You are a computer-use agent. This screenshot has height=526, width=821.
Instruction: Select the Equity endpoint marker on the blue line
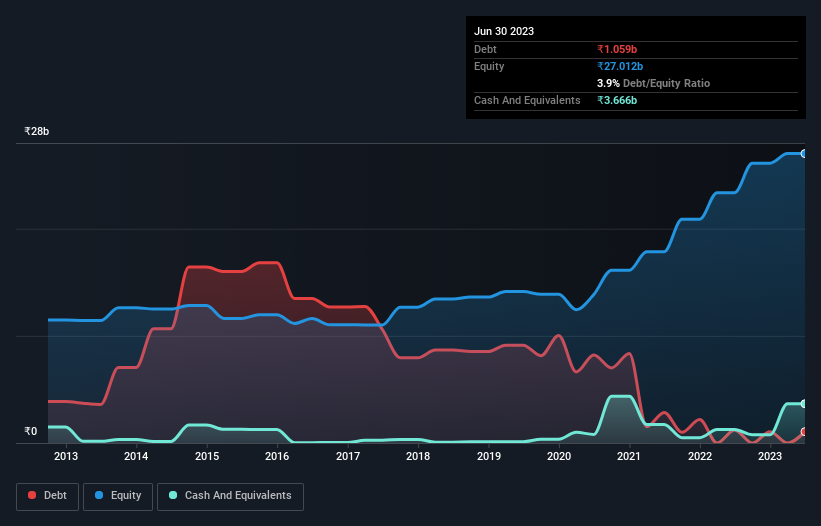point(803,154)
